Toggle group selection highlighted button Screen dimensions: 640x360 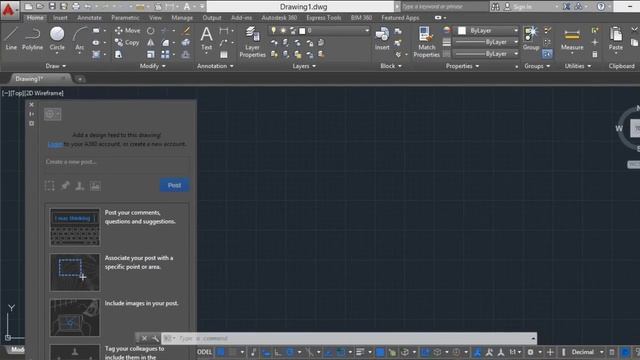tap(547, 54)
